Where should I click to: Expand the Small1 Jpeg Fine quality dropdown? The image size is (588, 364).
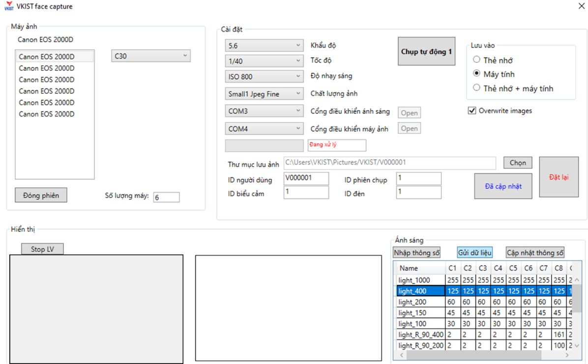pos(264,93)
